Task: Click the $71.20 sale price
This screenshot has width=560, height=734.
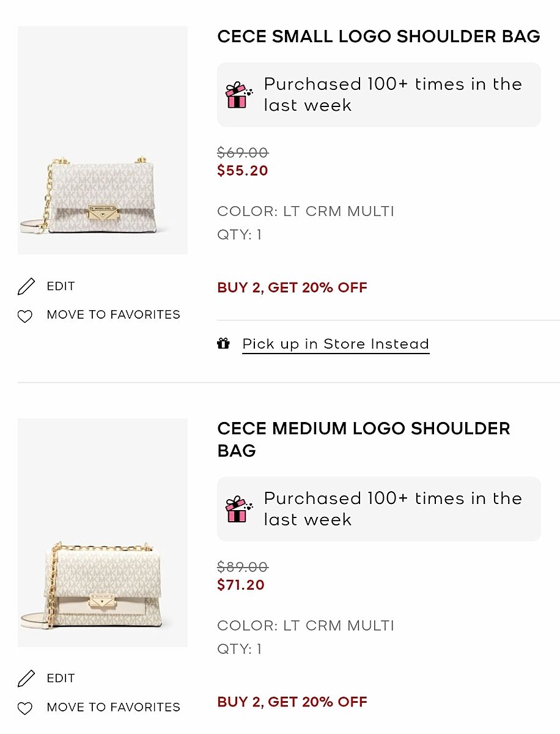Action: [241, 585]
